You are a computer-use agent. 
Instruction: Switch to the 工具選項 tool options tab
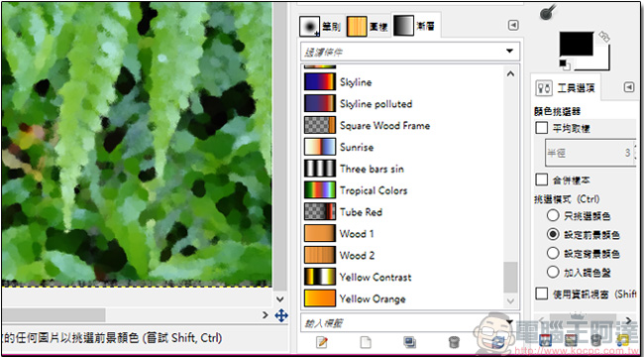pos(566,87)
